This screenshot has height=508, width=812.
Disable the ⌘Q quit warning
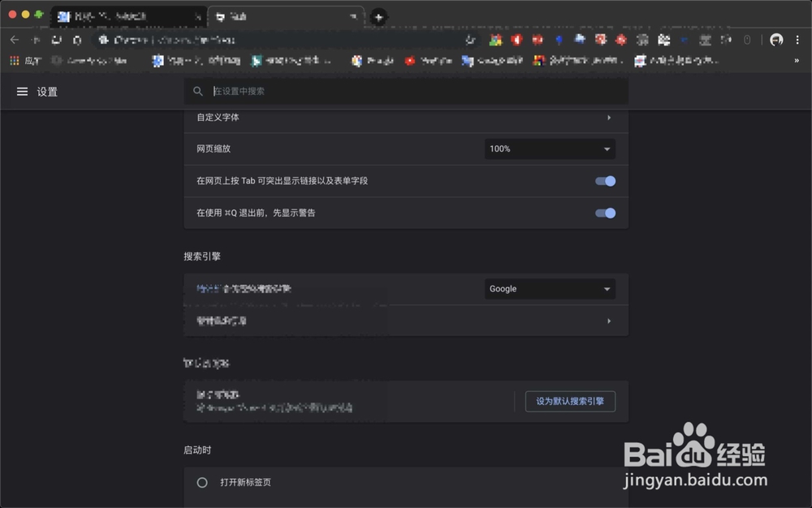point(604,213)
